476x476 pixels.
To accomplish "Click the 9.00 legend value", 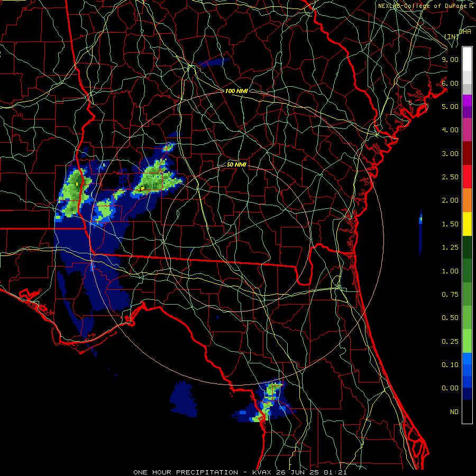I will point(450,59).
